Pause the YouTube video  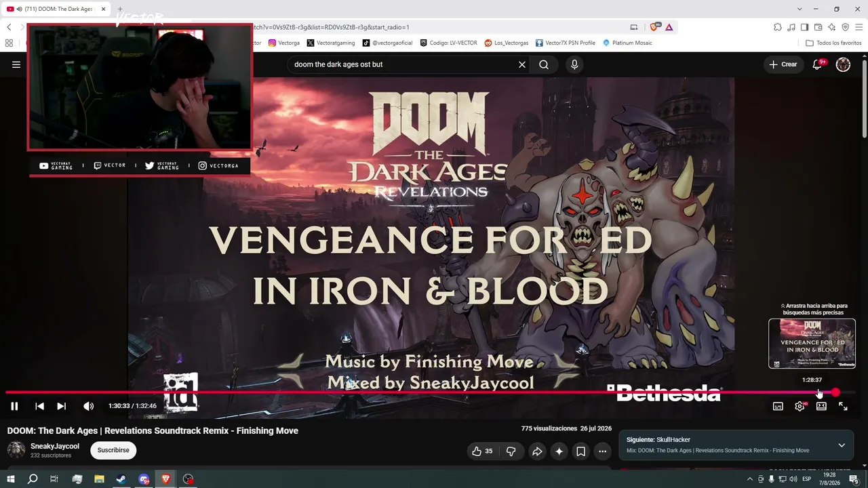point(14,406)
